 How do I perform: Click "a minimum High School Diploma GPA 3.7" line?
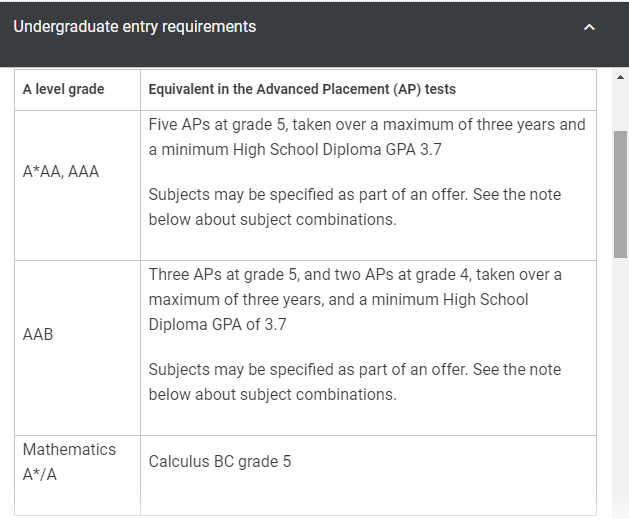[295, 150]
